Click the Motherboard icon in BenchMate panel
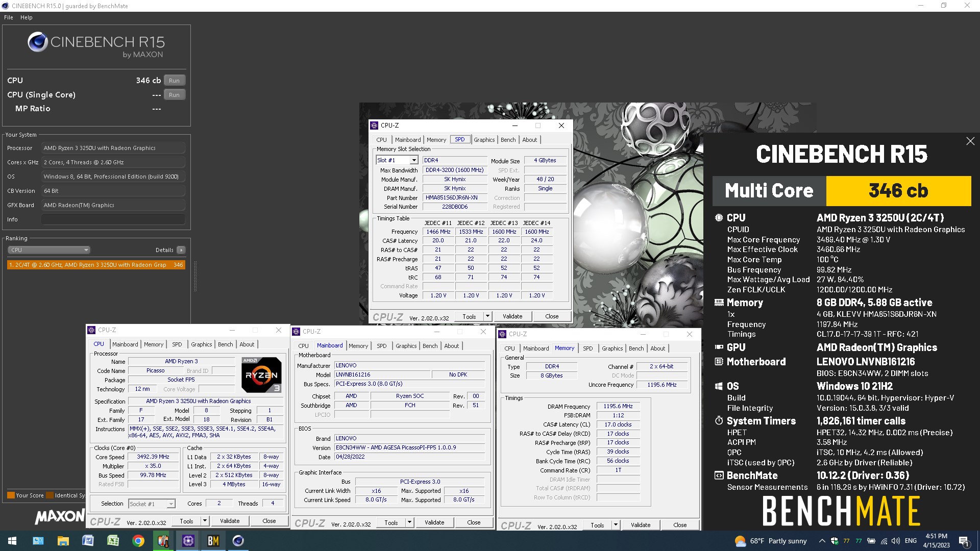The width and height of the screenshot is (980, 551). pyautogui.click(x=719, y=361)
